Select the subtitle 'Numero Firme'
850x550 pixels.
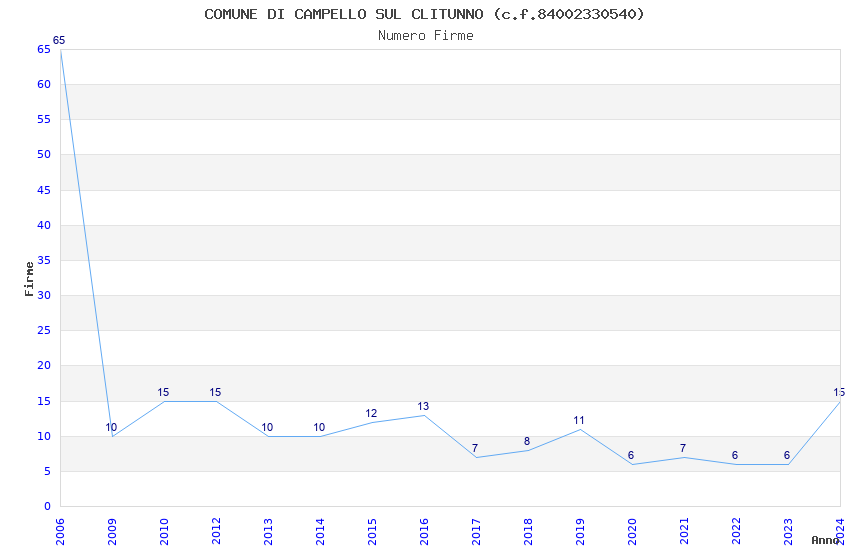click(x=426, y=35)
